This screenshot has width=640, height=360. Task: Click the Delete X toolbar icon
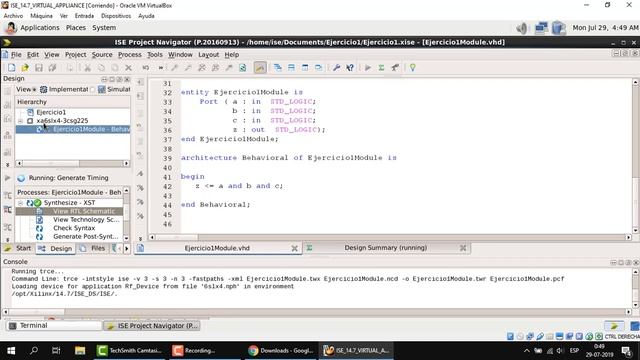128,68
